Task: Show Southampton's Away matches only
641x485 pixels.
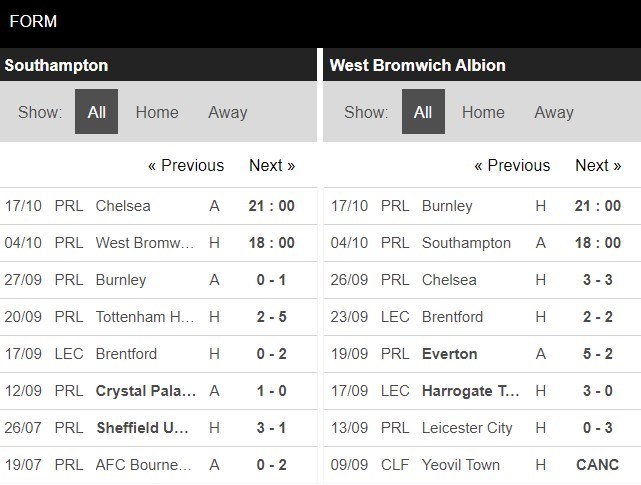Action: (227, 112)
